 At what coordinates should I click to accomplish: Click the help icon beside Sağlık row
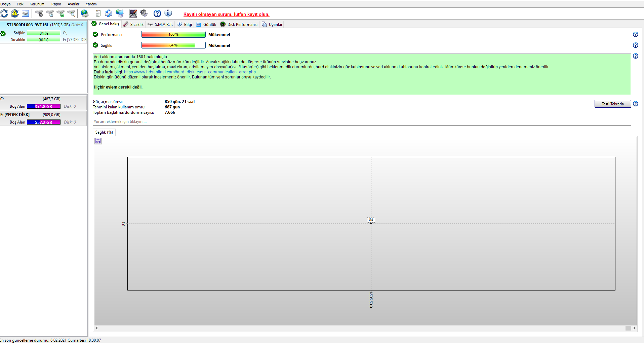pos(635,45)
